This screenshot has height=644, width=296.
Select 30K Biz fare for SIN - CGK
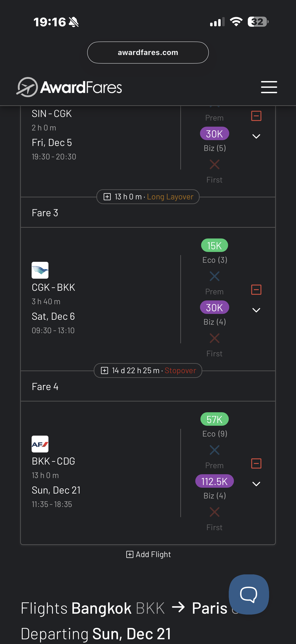click(x=214, y=134)
